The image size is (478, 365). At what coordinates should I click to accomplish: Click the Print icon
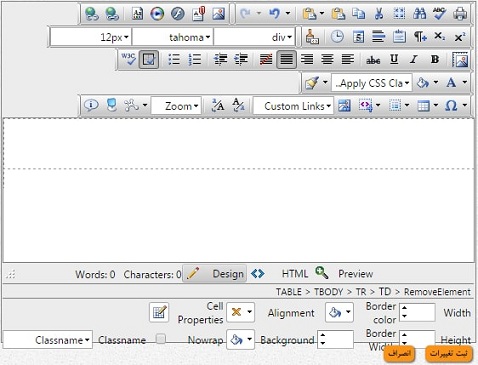(x=460, y=14)
